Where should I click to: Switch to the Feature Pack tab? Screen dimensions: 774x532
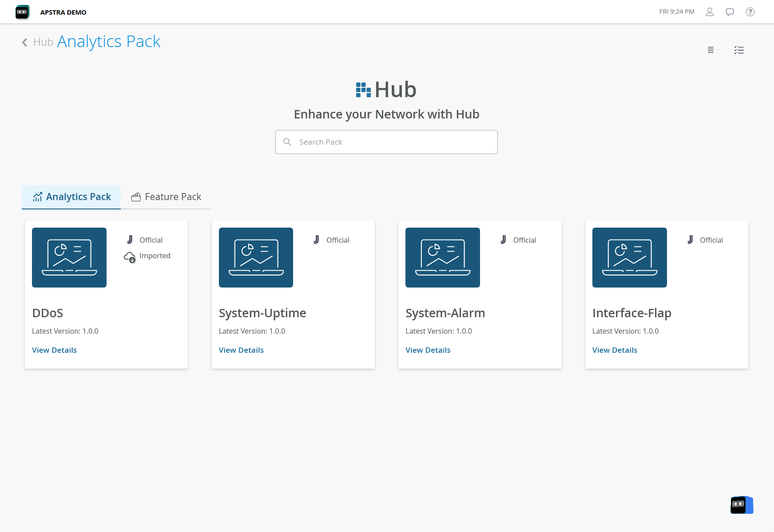166,197
